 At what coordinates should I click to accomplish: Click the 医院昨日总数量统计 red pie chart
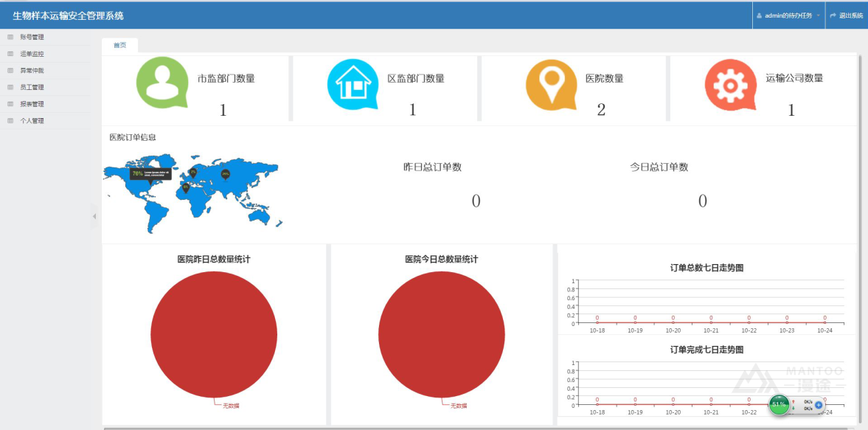(x=214, y=334)
